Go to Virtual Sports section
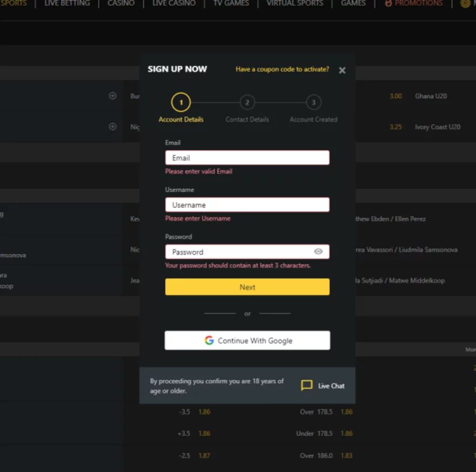The height and width of the screenshot is (472, 476). (294, 3)
